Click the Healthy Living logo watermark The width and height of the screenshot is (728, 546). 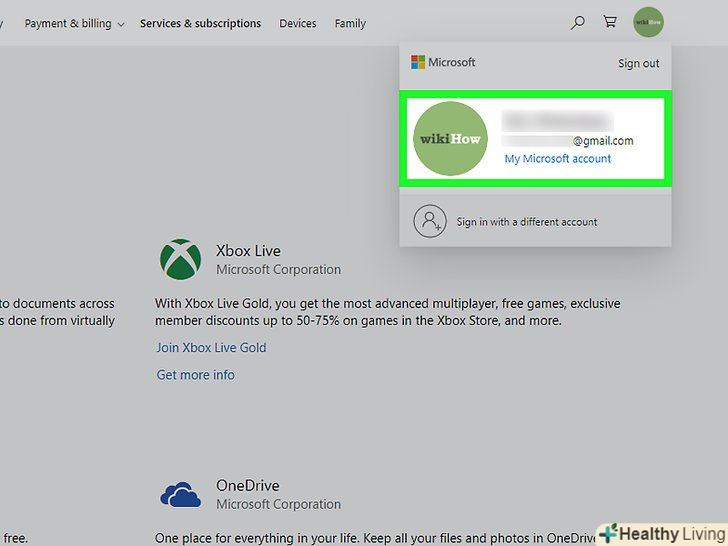click(x=661, y=533)
